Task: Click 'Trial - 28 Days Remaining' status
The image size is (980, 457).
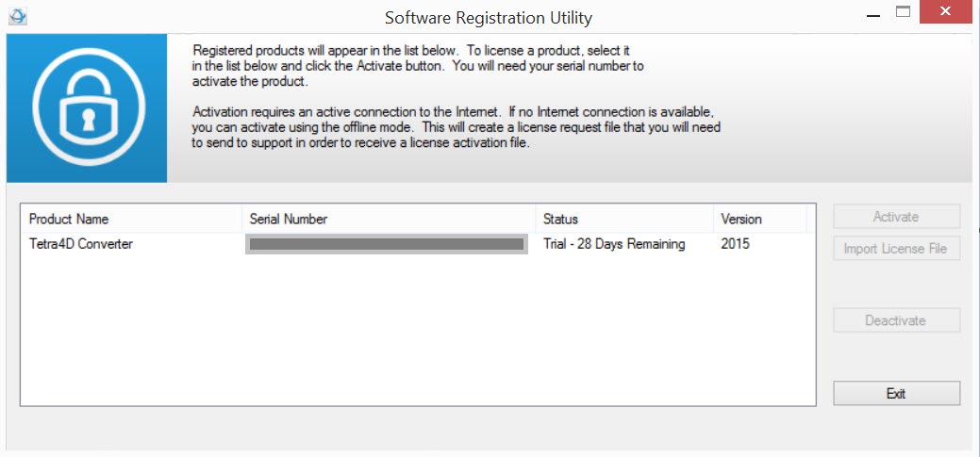Action: 614,244
